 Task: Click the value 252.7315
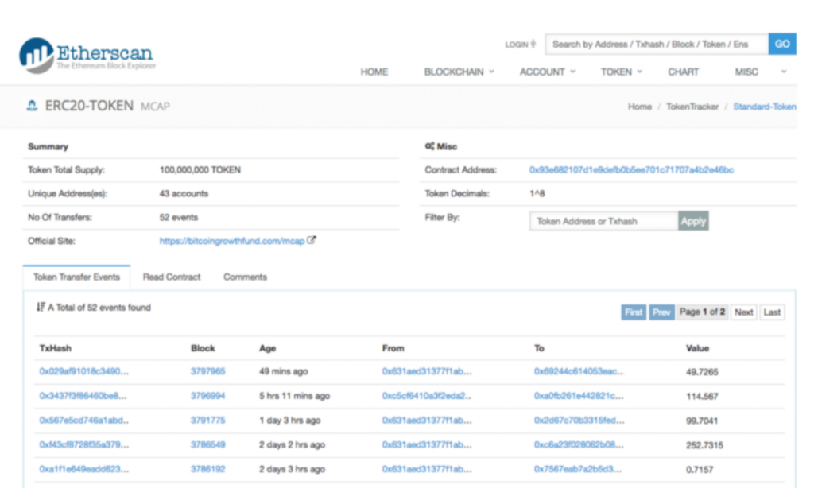704,445
